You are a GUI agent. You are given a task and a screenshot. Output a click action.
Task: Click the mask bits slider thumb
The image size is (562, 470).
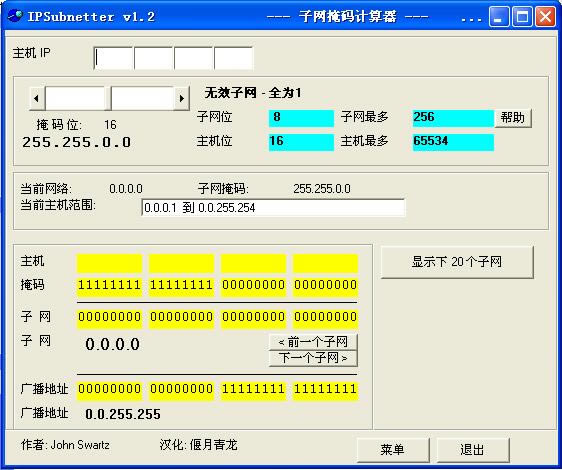pos(108,98)
